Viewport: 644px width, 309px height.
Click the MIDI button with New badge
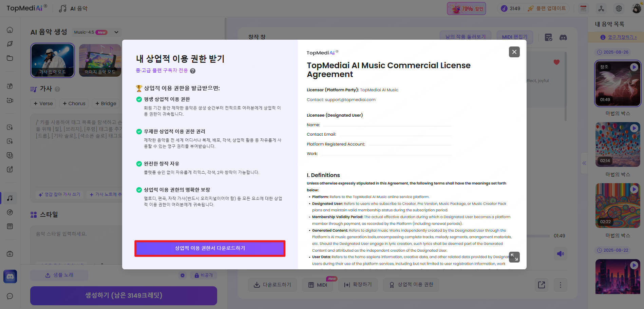click(x=318, y=285)
